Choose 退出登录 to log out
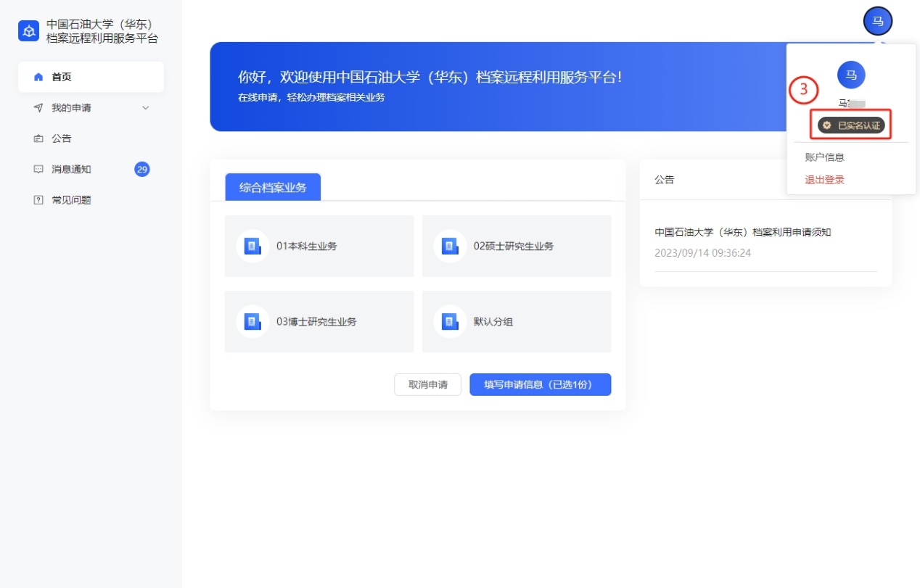 click(x=824, y=180)
